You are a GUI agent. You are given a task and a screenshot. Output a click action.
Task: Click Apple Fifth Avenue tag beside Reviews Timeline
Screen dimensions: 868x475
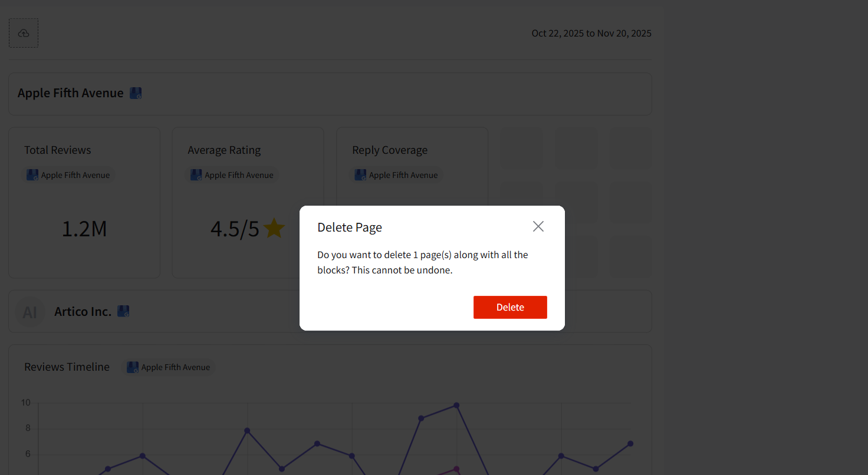pyautogui.click(x=169, y=367)
